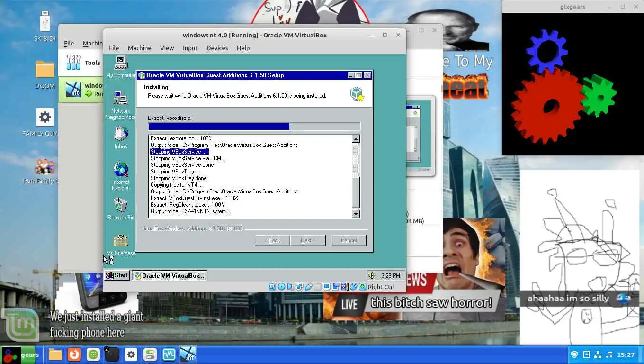Image resolution: width=644 pixels, height=364 pixels.
Task: Select the My Briefcase icon
Action: (121, 245)
